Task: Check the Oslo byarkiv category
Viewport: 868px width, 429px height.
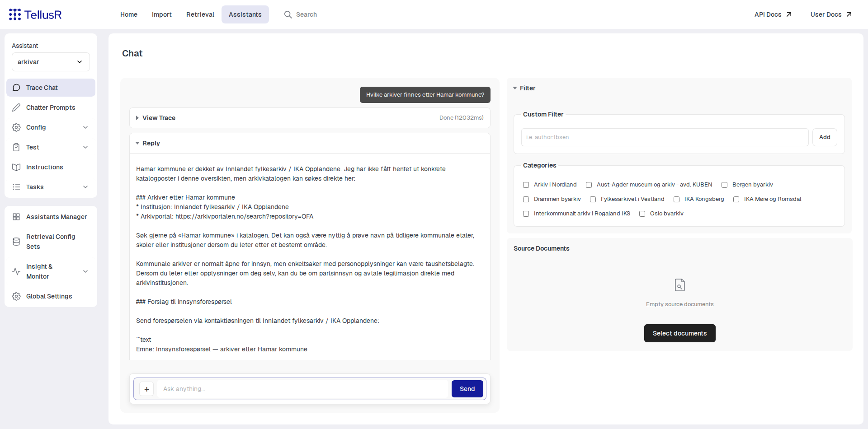Action: (642, 214)
